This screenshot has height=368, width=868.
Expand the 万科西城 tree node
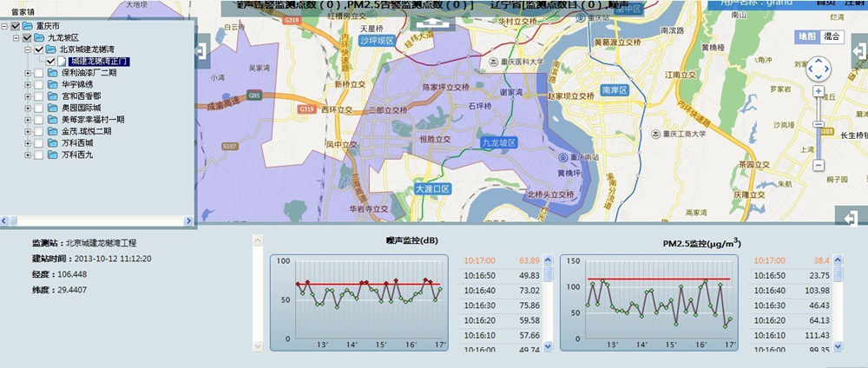tap(28, 142)
